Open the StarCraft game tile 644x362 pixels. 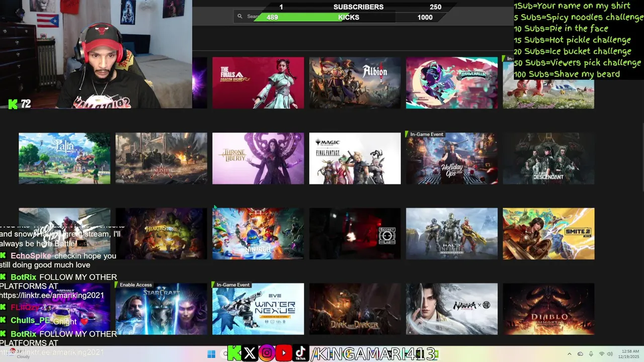point(162,309)
